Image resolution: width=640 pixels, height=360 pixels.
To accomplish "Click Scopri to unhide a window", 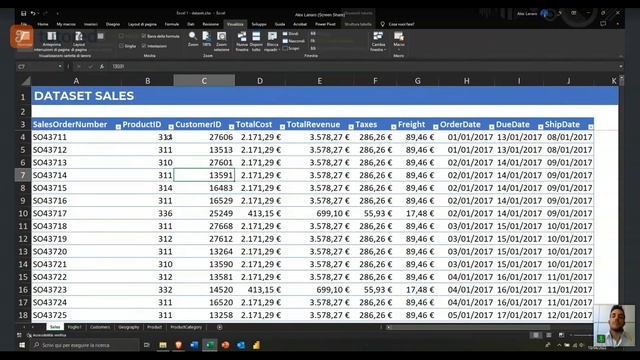I will tap(291, 49).
